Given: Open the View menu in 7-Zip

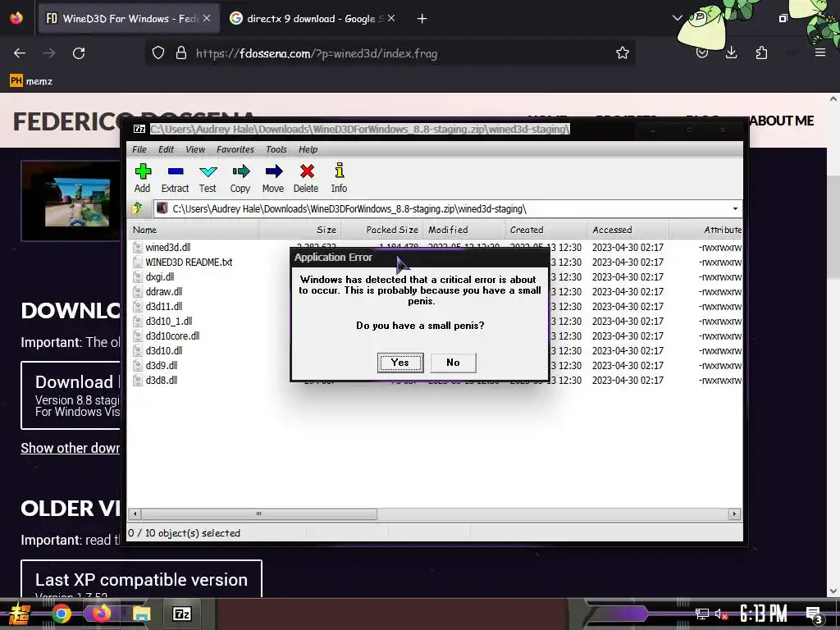Looking at the screenshot, I should tap(195, 149).
